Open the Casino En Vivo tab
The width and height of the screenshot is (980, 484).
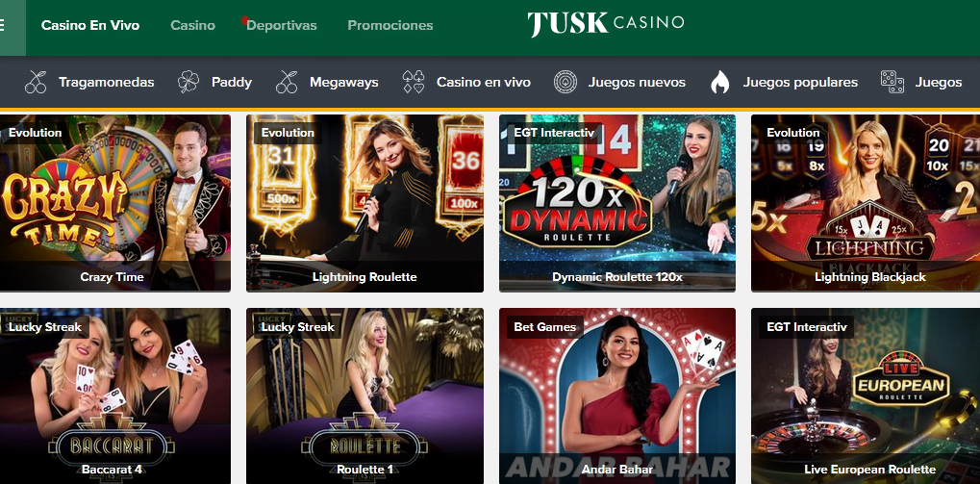(x=90, y=26)
